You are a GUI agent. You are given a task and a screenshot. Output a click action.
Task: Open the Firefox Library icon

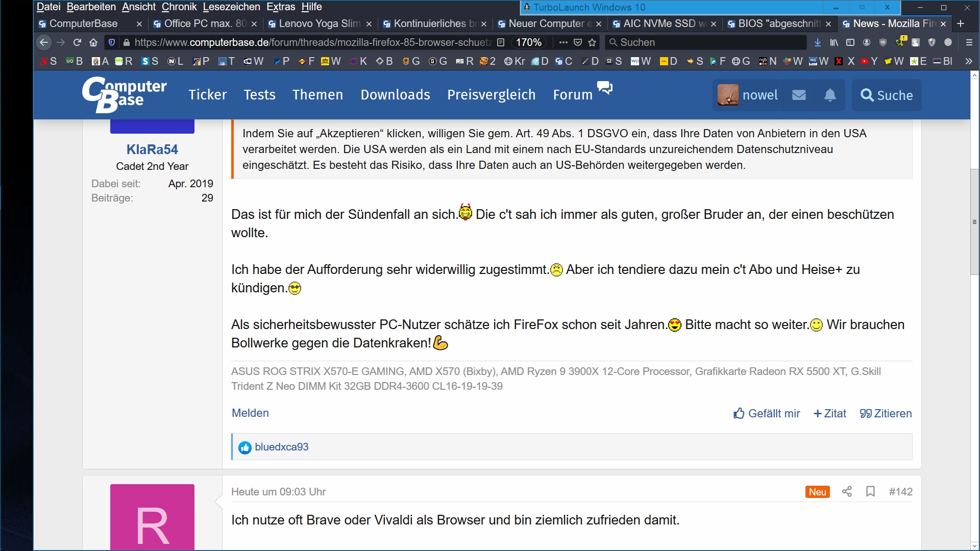[834, 42]
